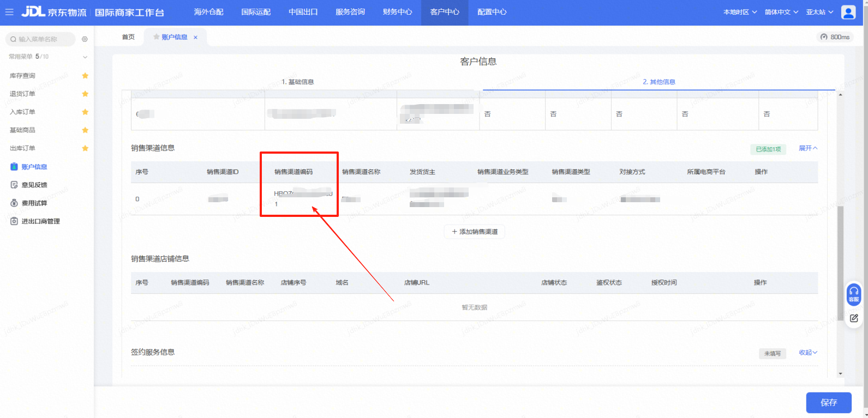Click the 未填写 tag
The image size is (868, 418).
click(x=772, y=354)
